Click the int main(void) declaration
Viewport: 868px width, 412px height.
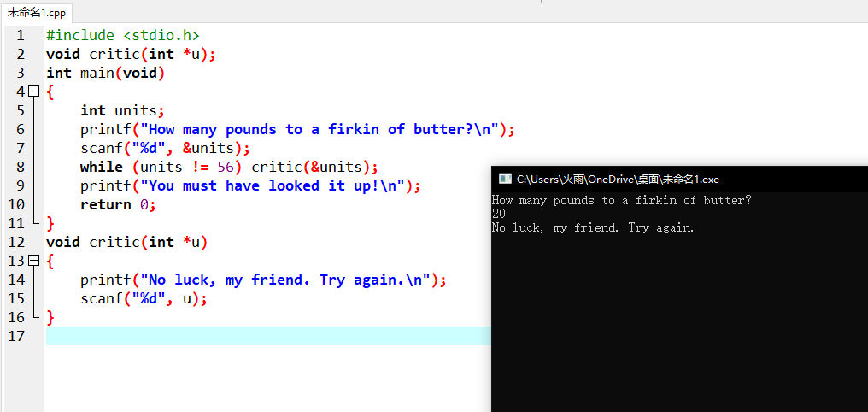106,74
